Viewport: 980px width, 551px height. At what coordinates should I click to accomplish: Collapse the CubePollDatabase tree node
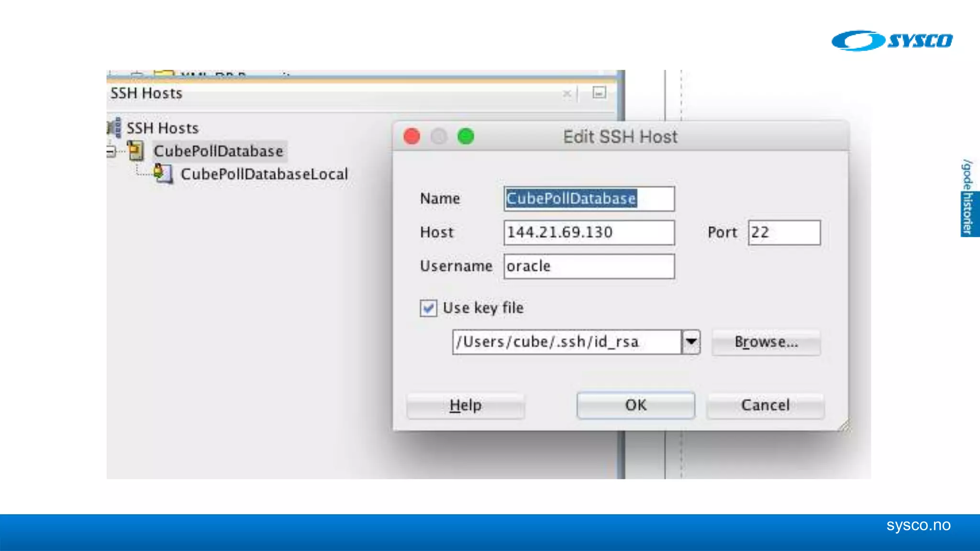tap(111, 152)
